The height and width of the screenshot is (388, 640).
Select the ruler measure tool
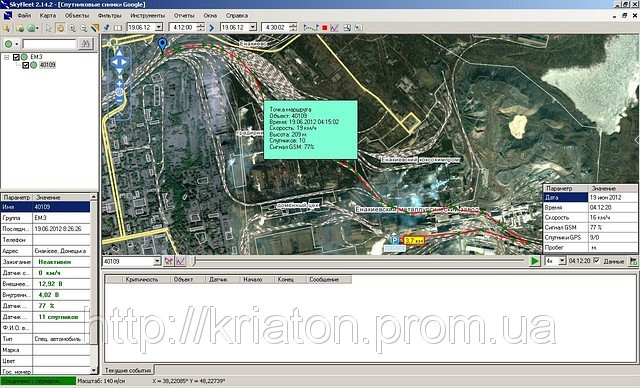pos(95,28)
